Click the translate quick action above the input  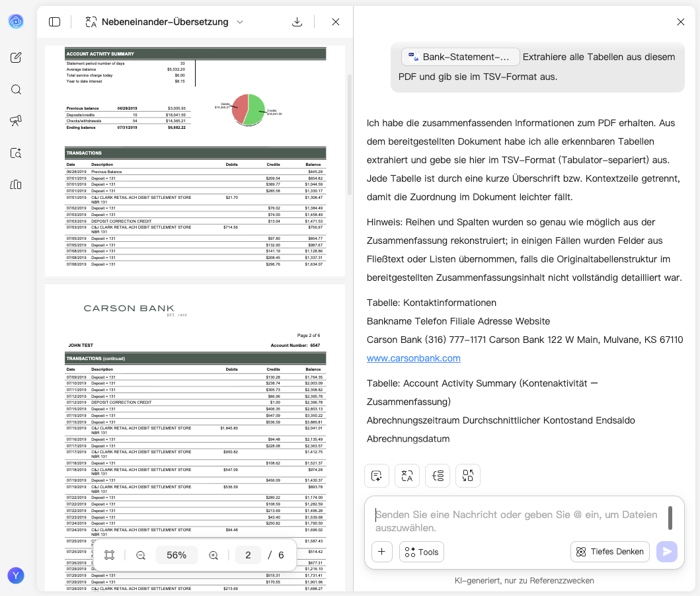point(407,476)
